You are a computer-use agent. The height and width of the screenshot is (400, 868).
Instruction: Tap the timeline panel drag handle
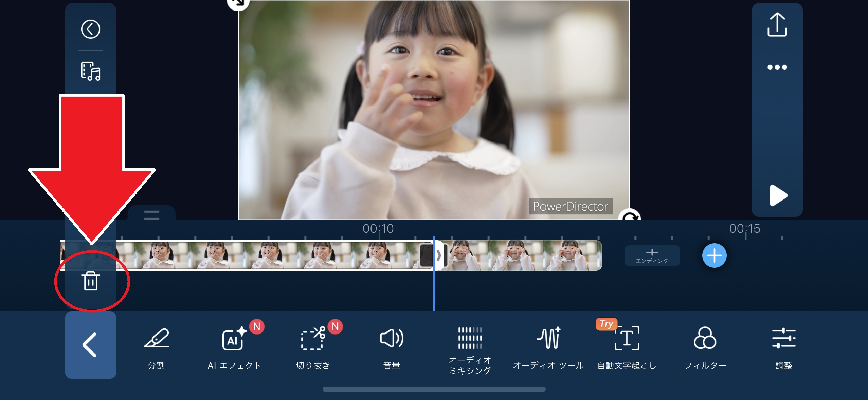click(151, 214)
